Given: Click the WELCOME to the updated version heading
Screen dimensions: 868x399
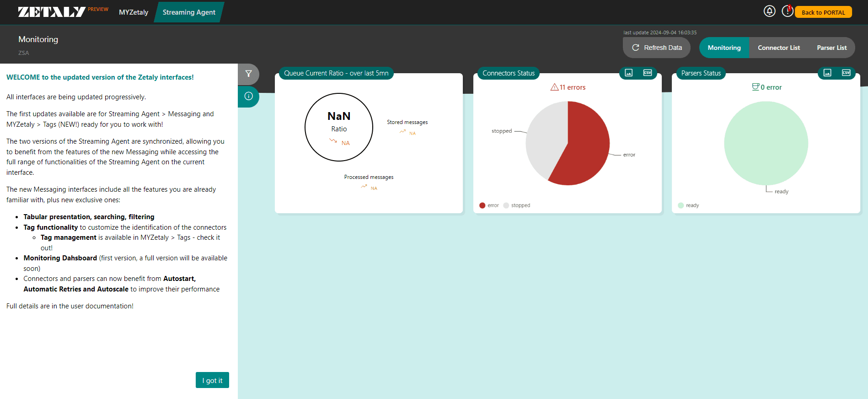Looking at the screenshot, I should coord(100,77).
